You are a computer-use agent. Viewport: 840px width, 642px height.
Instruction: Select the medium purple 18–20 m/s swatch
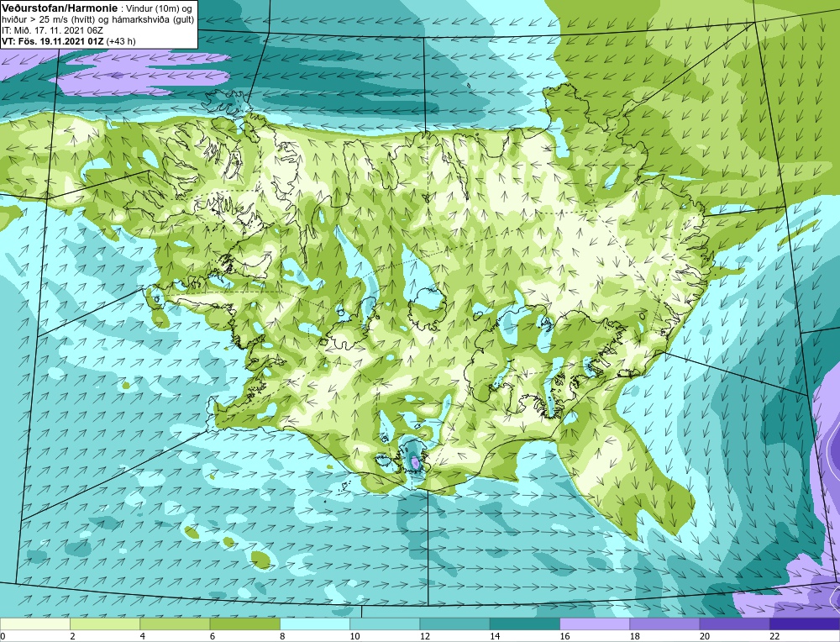[x=664, y=624]
